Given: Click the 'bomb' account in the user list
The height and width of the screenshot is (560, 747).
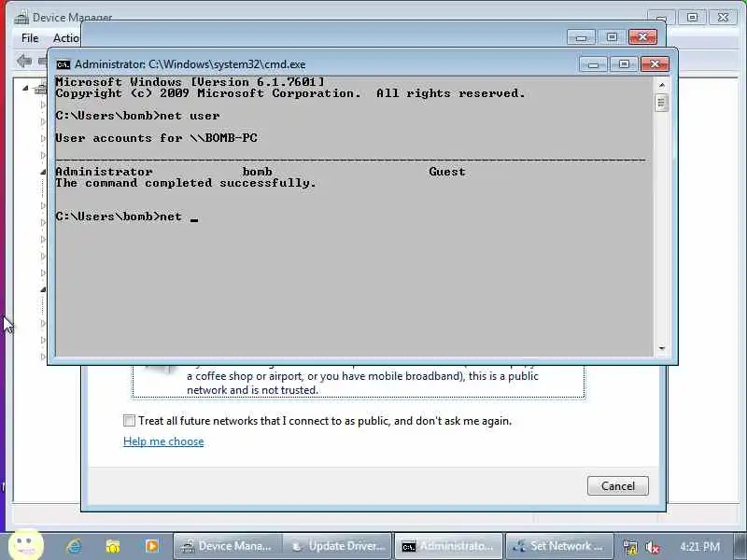Looking at the screenshot, I should pos(258,172).
